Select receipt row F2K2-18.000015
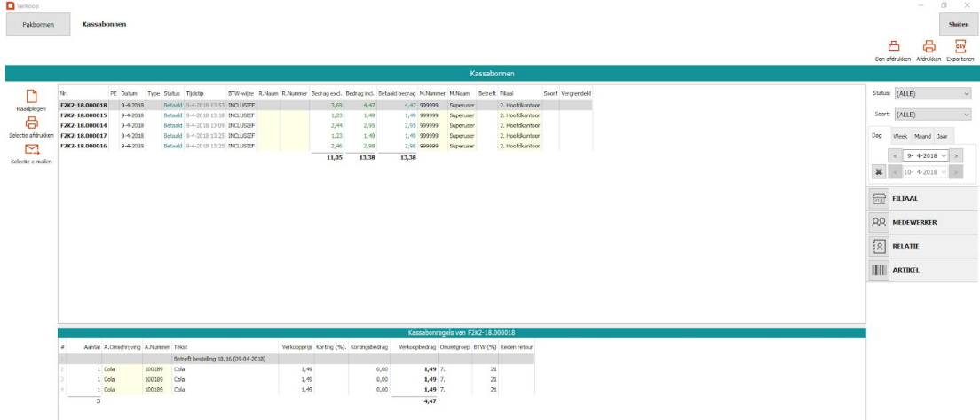The image size is (980, 420). click(83, 115)
